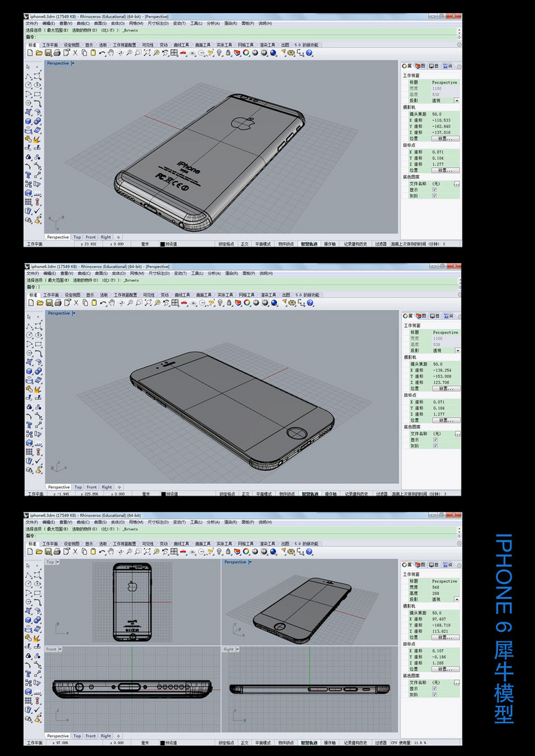
Task: Click Save disk icon in top Rhino window
Action: [x=48, y=53]
